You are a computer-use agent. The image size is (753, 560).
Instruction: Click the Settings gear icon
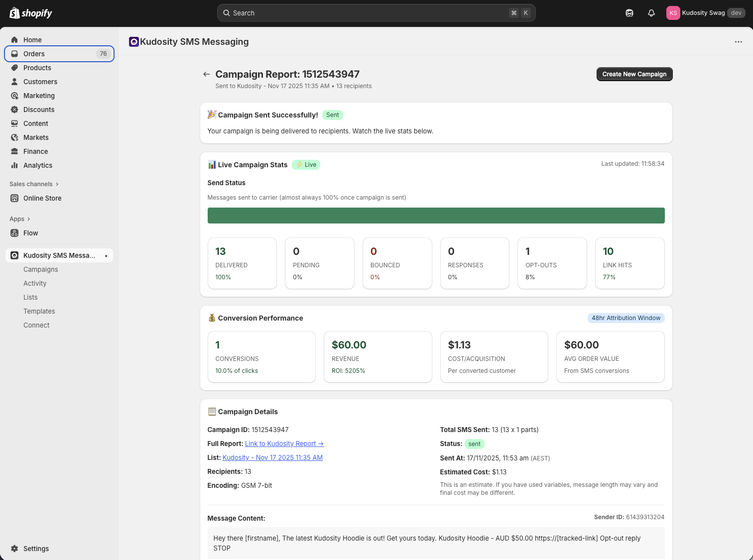[14, 549]
